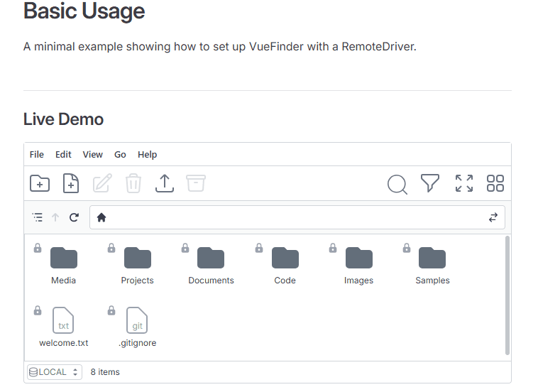538x392 pixels.
Task: Click the New Folder toolbar icon
Action: coord(40,183)
